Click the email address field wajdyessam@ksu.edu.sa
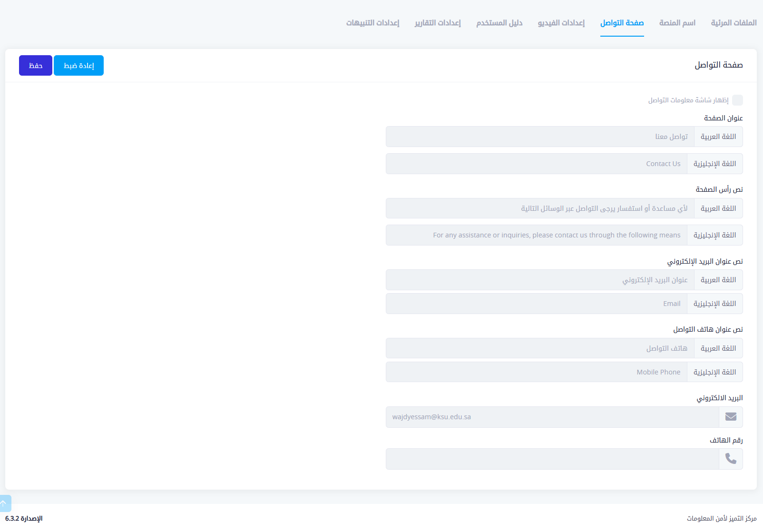This screenshot has height=532, width=763. [x=552, y=417]
